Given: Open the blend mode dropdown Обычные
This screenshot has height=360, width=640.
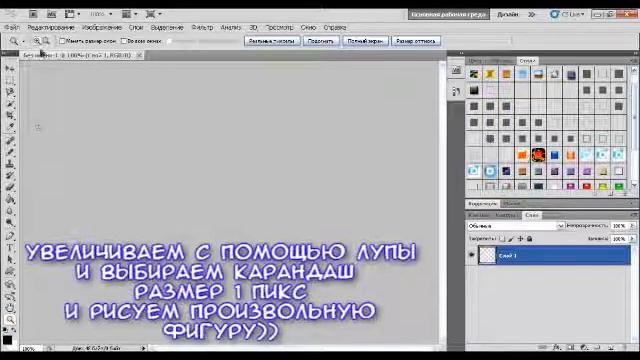Looking at the screenshot, I should tap(516, 226).
